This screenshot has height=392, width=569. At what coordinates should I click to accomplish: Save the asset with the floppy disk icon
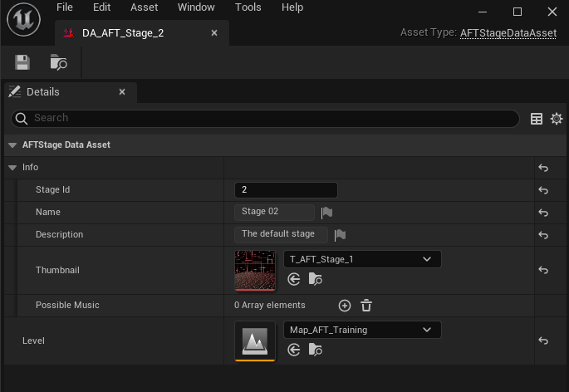click(x=22, y=62)
